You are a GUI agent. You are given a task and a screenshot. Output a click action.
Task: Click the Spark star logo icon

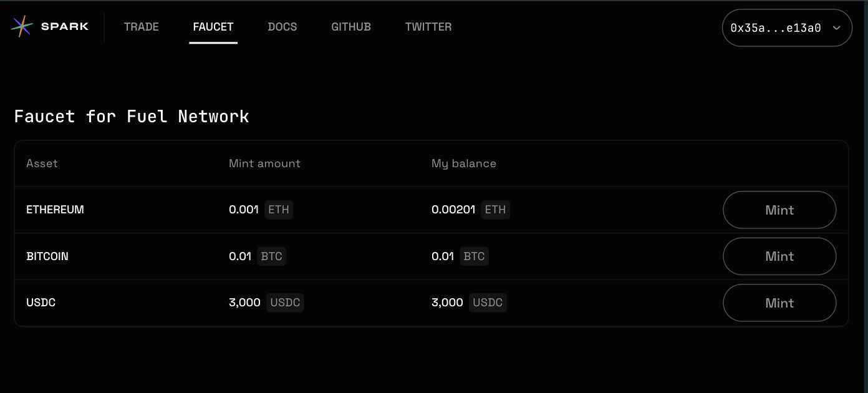[x=22, y=26]
